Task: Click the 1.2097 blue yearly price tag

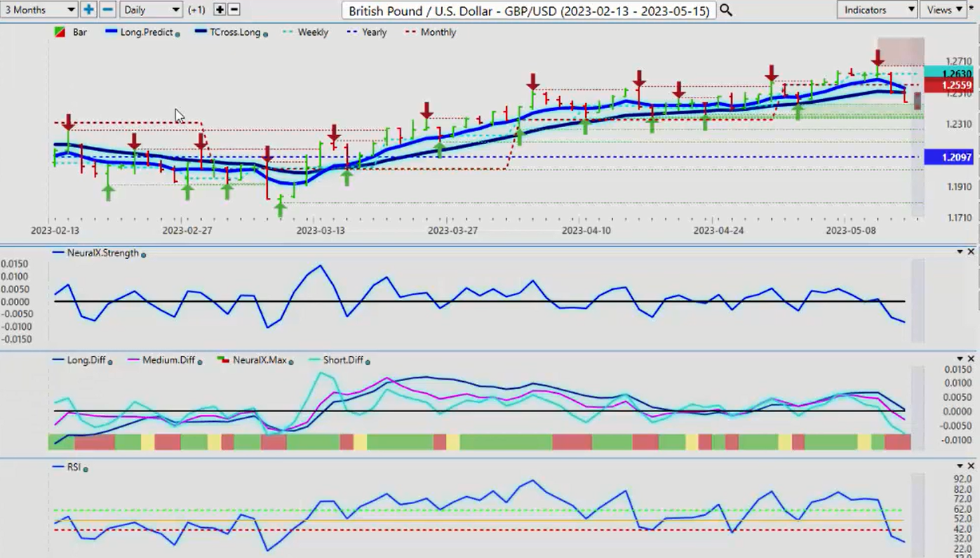Action: [x=949, y=157]
